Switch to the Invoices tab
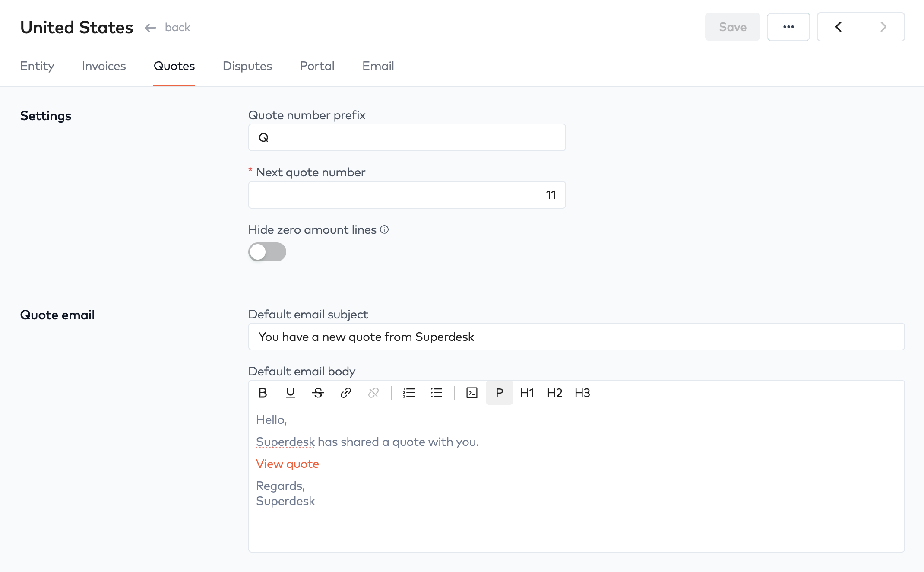The height and width of the screenshot is (572, 924). tap(104, 66)
